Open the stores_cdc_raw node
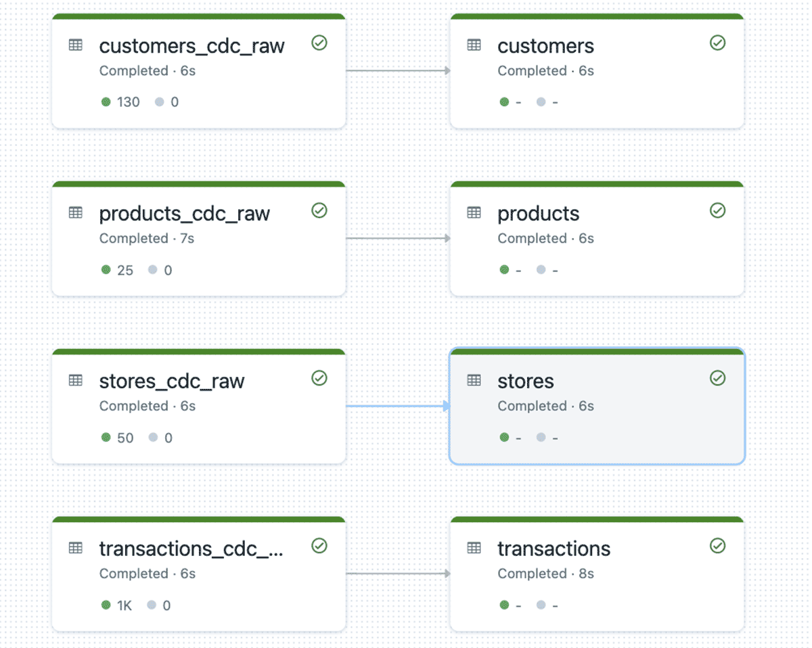The height and width of the screenshot is (648, 812). [171, 381]
